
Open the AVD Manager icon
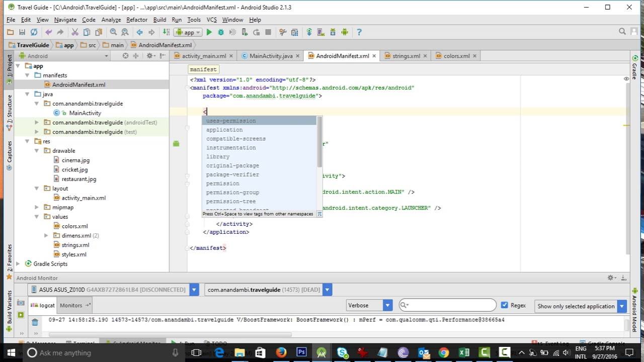pyautogui.click(x=321, y=32)
